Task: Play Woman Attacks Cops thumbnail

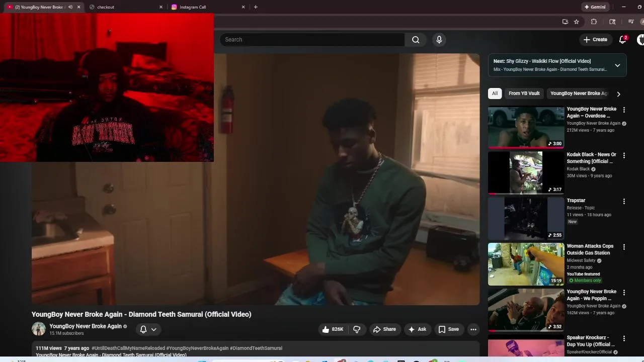Action: click(526, 264)
